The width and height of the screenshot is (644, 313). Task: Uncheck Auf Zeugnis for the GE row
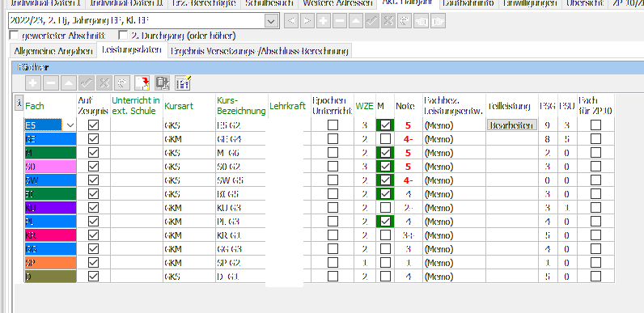pos(94,139)
